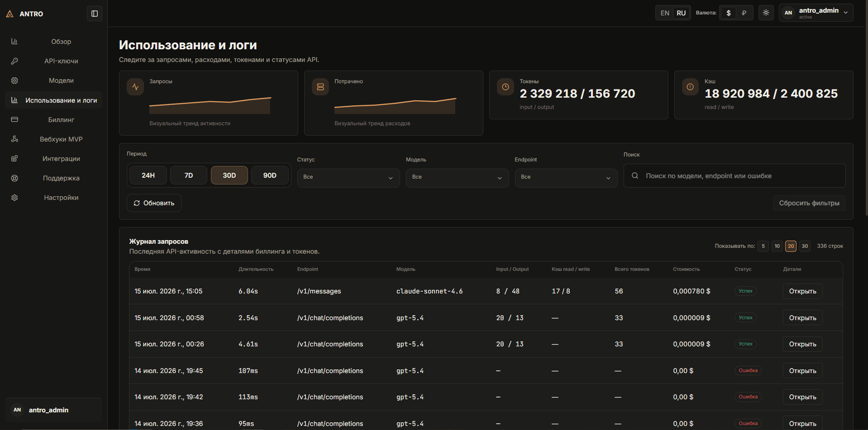
Task: Click the Обновить refresh button
Action: 154,203
